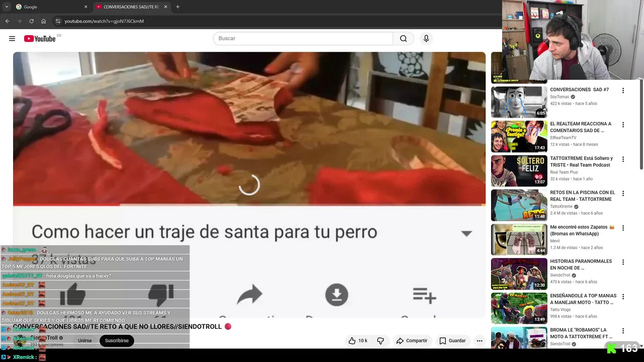
Task: Like the video with 10 k likes
Action: pos(358,341)
